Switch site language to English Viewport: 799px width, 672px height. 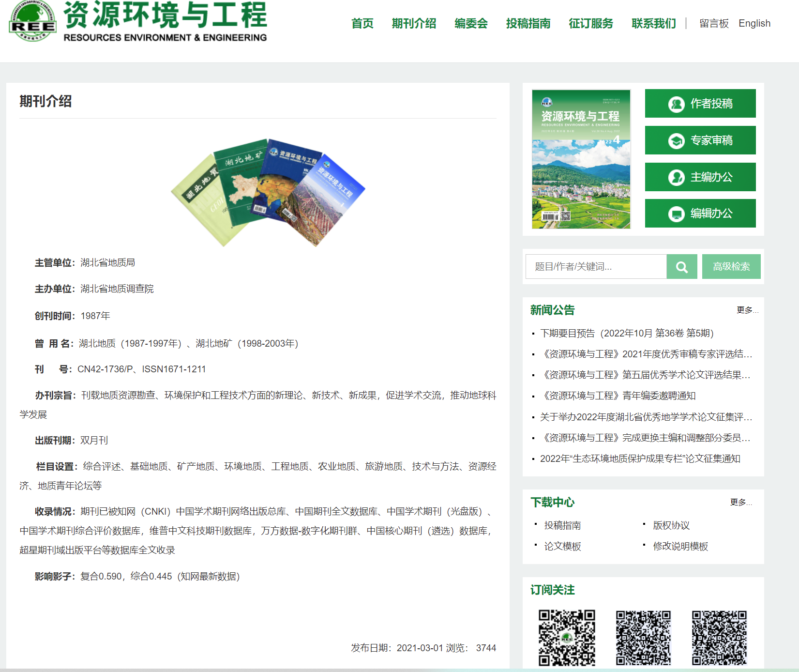(x=754, y=24)
